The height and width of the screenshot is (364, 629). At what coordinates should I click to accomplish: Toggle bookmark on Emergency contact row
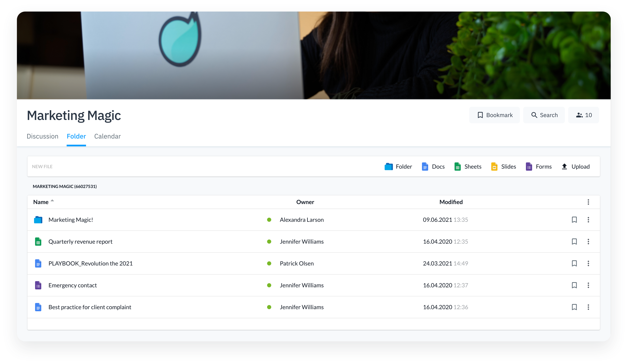[574, 285]
